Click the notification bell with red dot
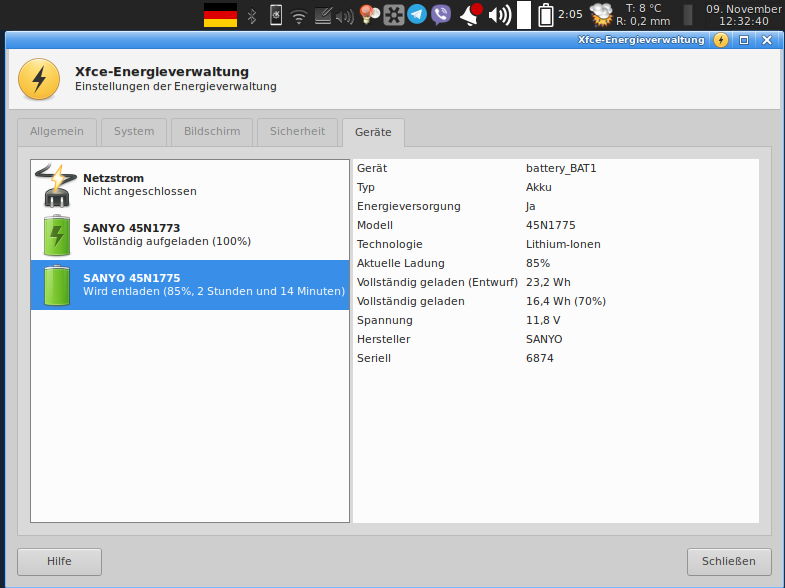Screen dimensions: 785x588 point(470,15)
